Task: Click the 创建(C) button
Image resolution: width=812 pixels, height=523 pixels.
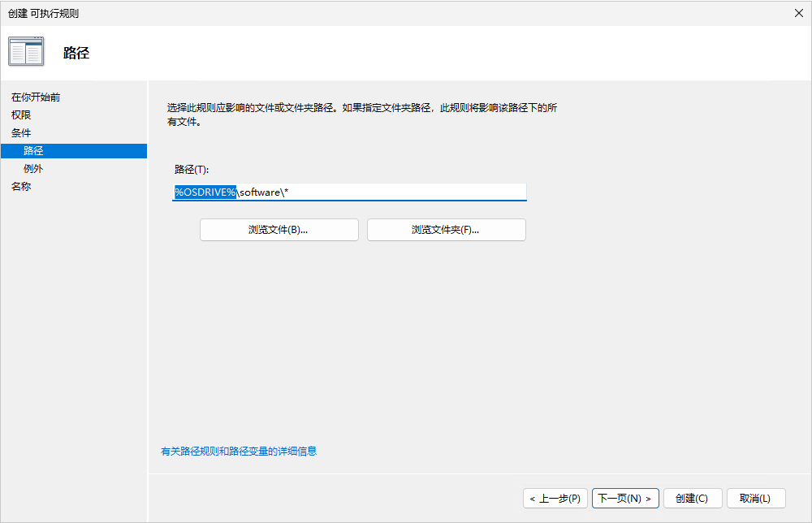Action: coord(693,499)
